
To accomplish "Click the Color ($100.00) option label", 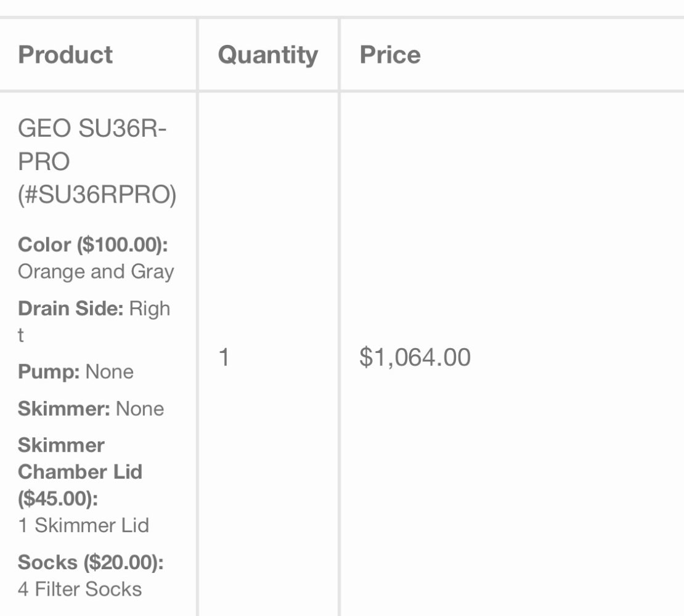I will coord(92,245).
